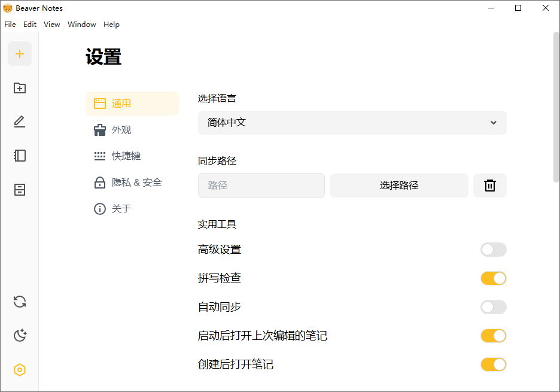Open the Edit menu
The height and width of the screenshot is (392, 560).
29,25
